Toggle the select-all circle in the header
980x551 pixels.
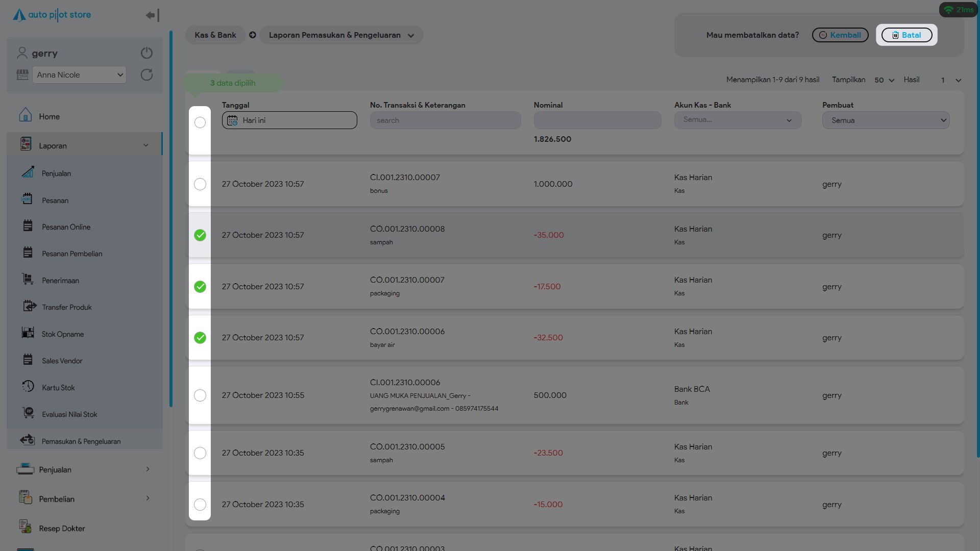[200, 122]
